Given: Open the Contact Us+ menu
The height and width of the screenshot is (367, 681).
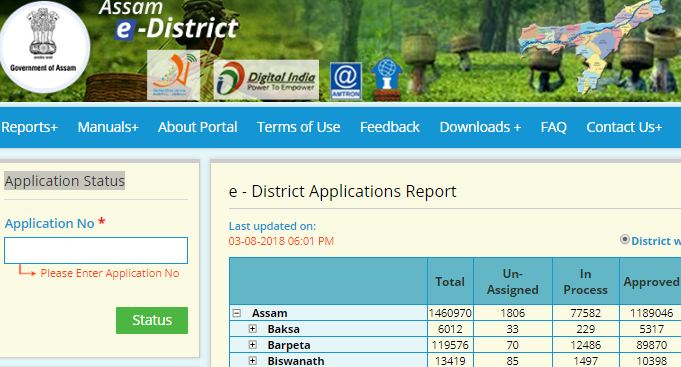Looking at the screenshot, I should click(x=624, y=127).
